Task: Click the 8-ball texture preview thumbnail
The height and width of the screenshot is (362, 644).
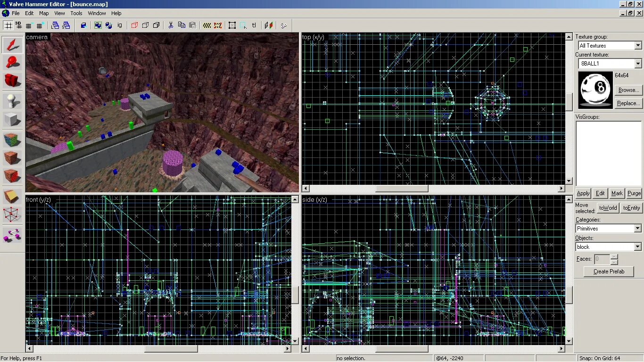Action: 595,90
